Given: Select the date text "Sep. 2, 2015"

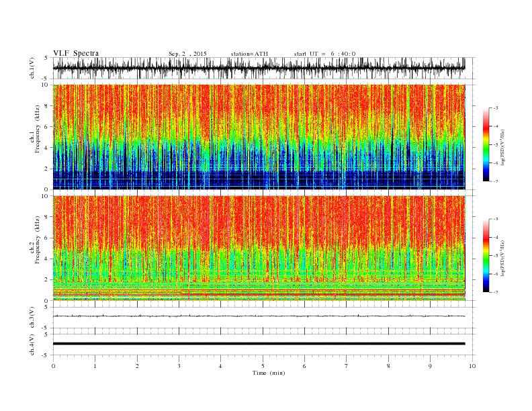Looking at the screenshot, I should point(187,54).
